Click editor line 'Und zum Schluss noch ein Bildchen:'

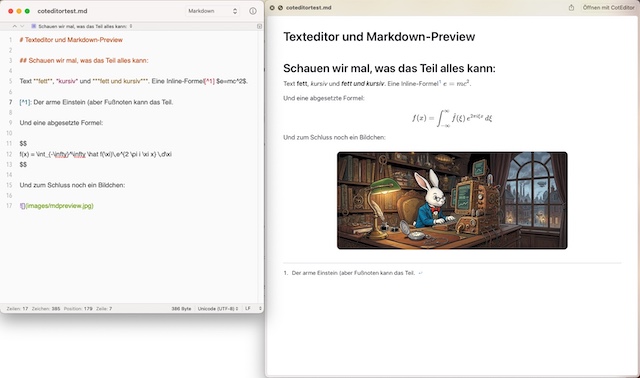[x=72, y=185]
